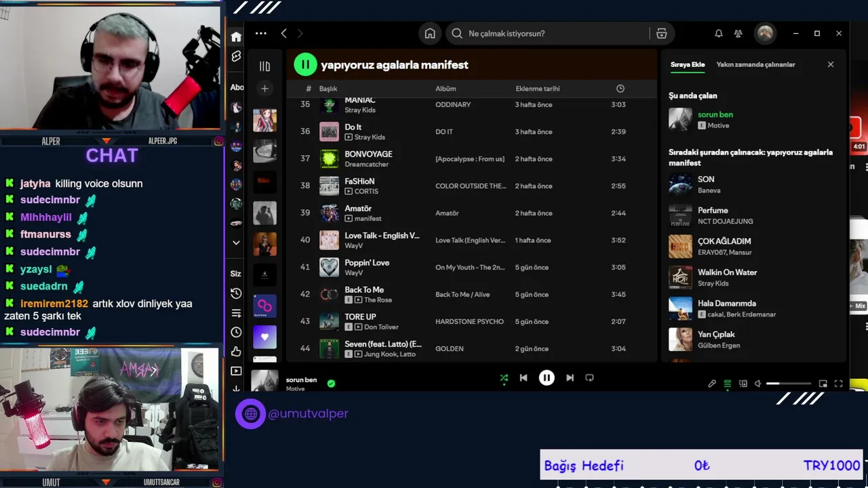Sort tracks by Başlık column header
Image resolution: width=868 pixels, height=488 pixels.
click(x=328, y=89)
